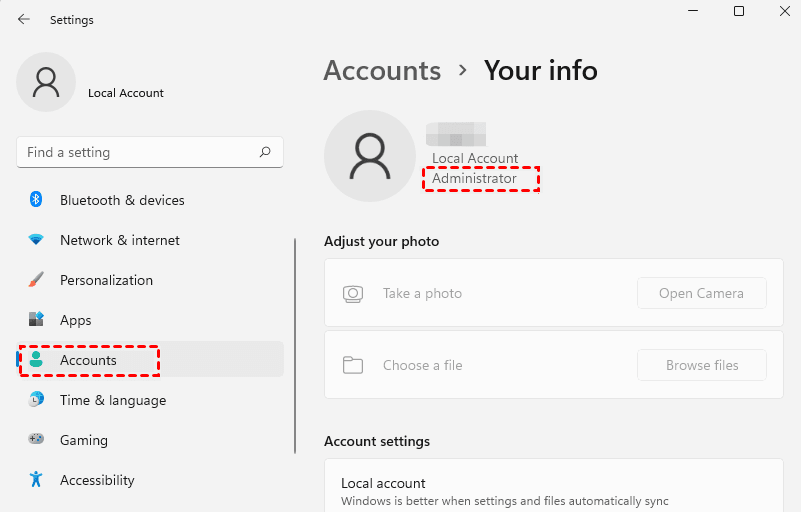
Task: Click the sidebar vertical scrollbar
Action: coord(295,345)
